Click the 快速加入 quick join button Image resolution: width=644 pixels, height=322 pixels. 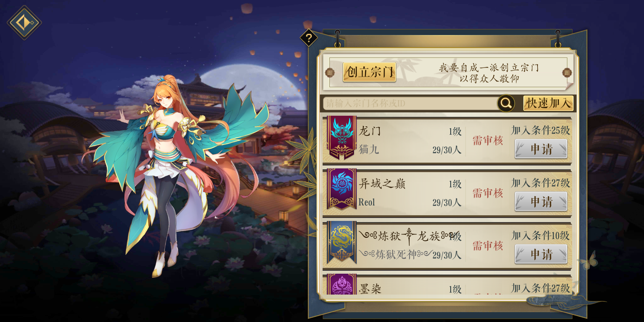[x=548, y=103]
